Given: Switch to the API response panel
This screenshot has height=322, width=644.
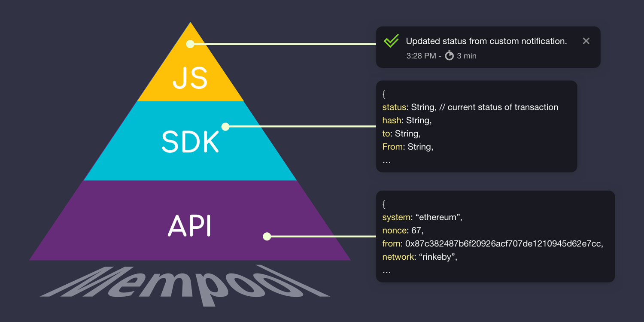Looking at the screenshot, I should 495,236.
